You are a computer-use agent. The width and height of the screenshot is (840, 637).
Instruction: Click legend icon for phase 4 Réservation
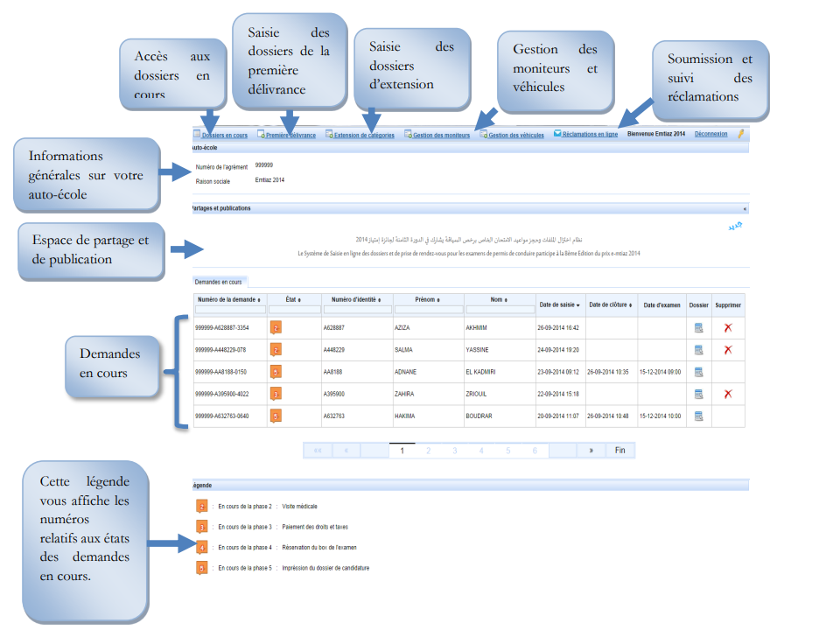(x=202, y=548)
